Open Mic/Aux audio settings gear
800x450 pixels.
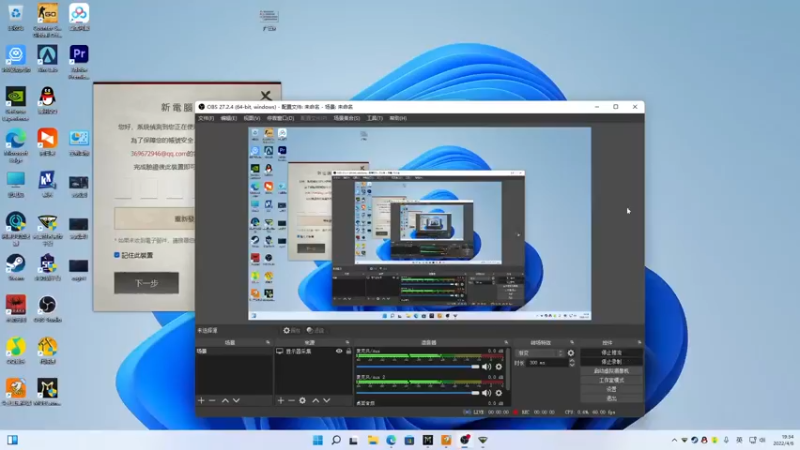(x=498, y=366)
